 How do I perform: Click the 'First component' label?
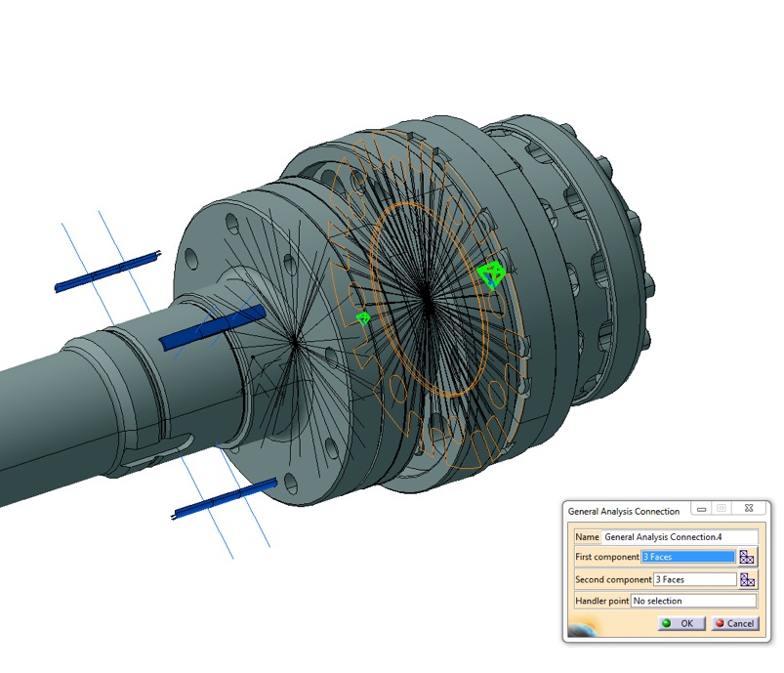point(607,557)
